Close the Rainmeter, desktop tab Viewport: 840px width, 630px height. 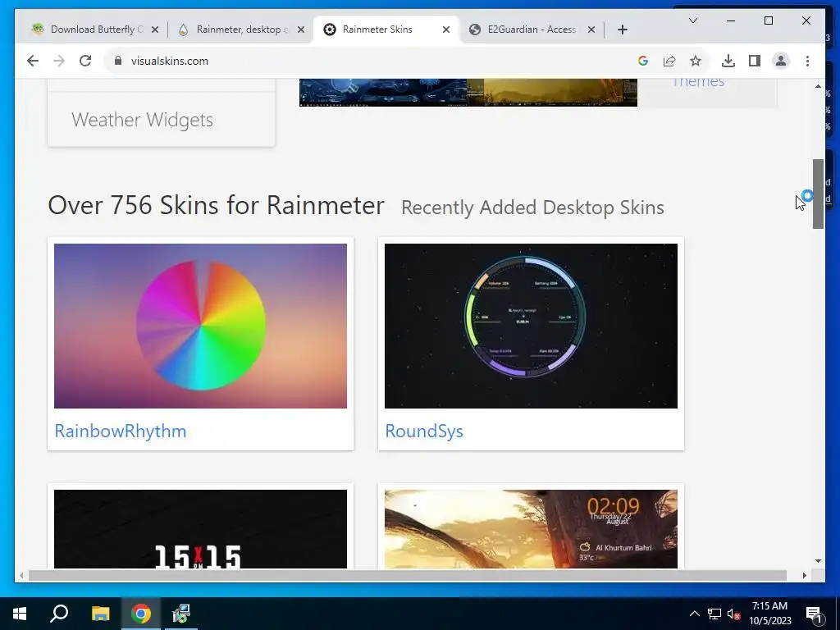tap(301, 30)
